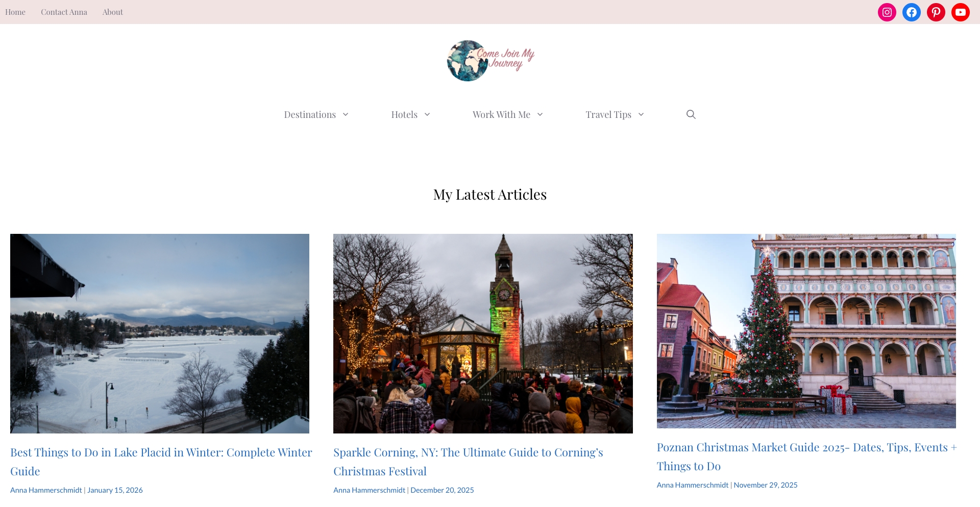Image resolution: width=980 pixels, height=507 pixels.
Task: Open the YouTube social icon
Action: click(960, 12)
